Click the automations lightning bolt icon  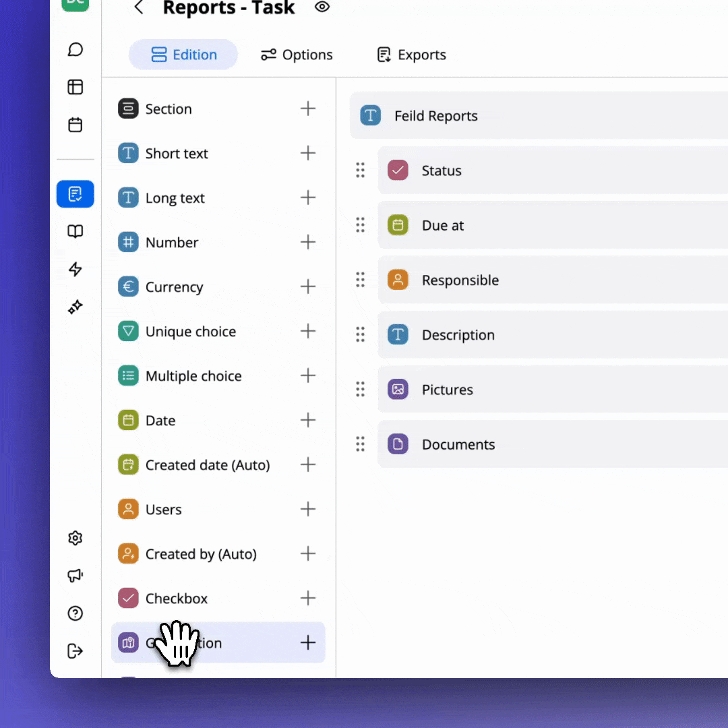pyautogui.click(x=75, y=269)
